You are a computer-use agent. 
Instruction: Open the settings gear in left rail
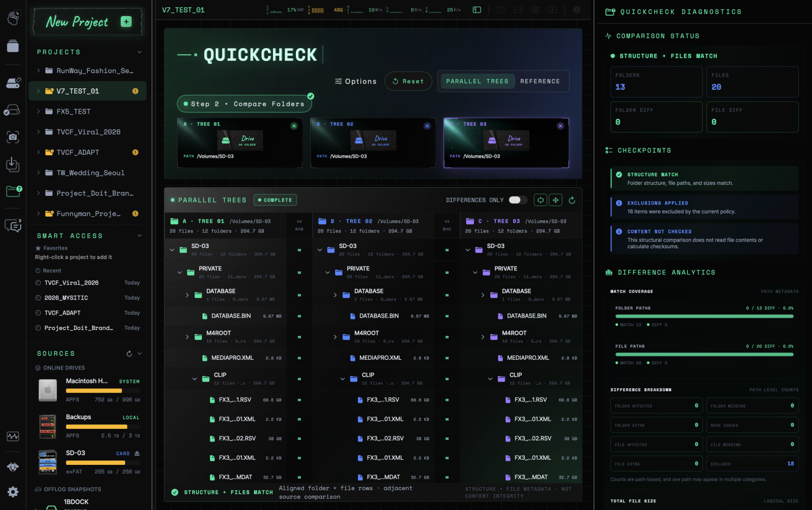tap(13, 492)
